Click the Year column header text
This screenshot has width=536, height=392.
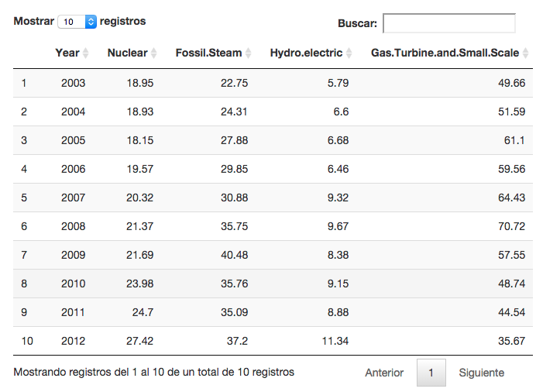pyautogui.click(x=67, y=53)
